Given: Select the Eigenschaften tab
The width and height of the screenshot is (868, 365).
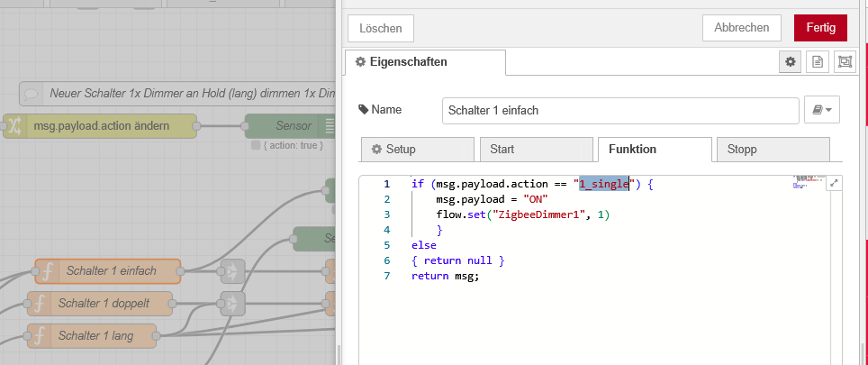Looking at the screenshot, I should click(425, 62).
